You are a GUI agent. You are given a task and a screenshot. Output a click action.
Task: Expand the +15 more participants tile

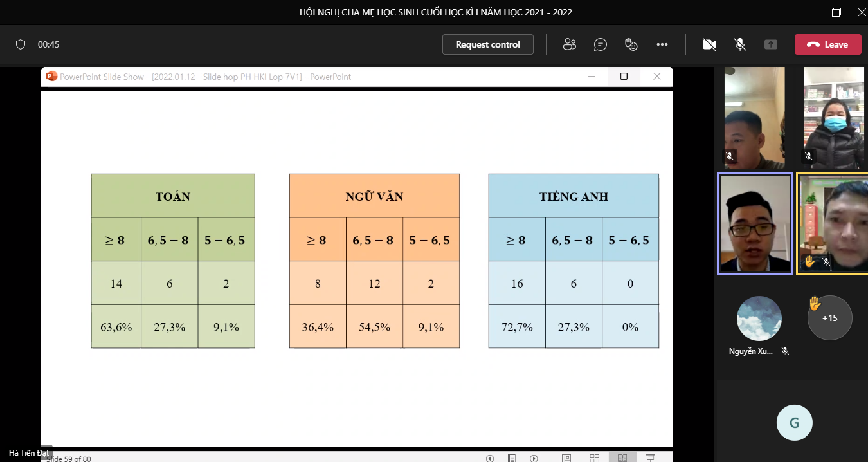coord(829,318)
